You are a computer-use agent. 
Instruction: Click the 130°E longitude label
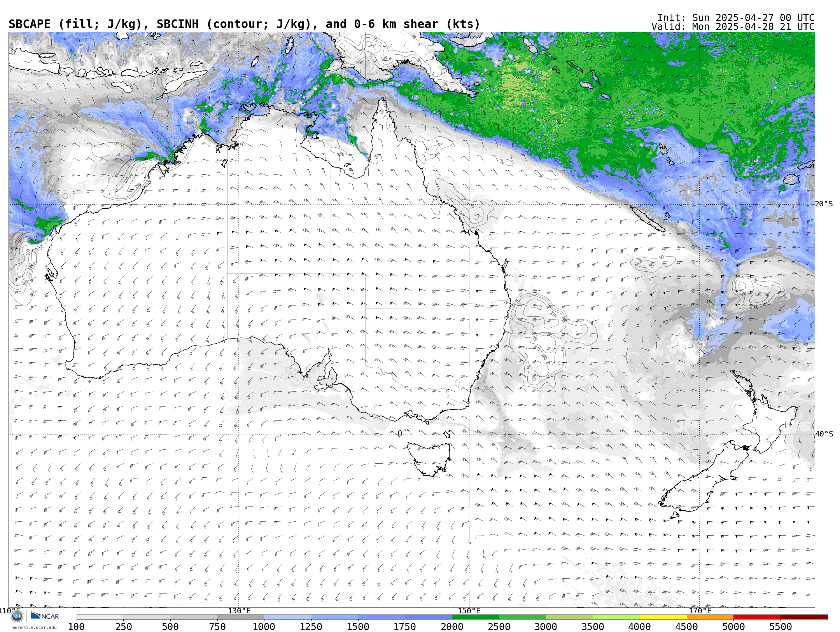pos(239,611)
